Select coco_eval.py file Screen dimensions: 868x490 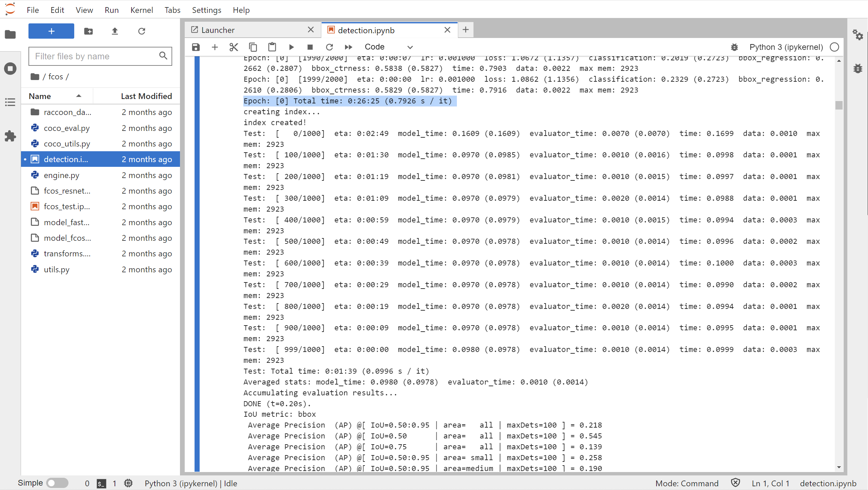101,128
